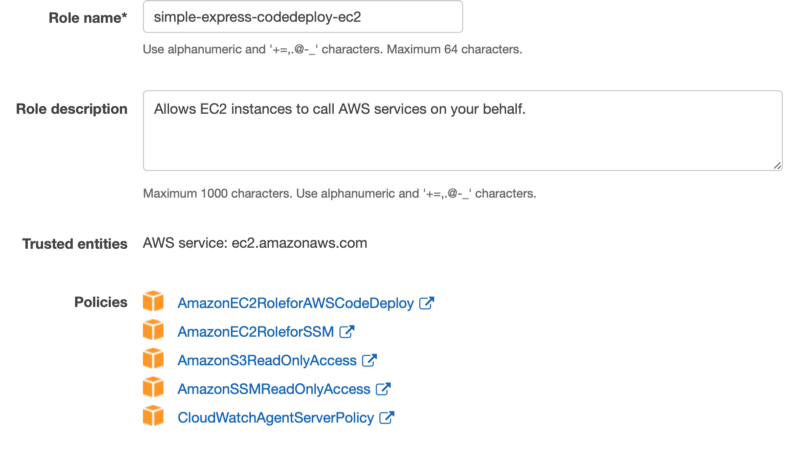Screen dimensions: 800x452
Task: Open AmazonEC2RoleforAWSCodeDeploy via external link icon
Action: (x=427, y=303)
